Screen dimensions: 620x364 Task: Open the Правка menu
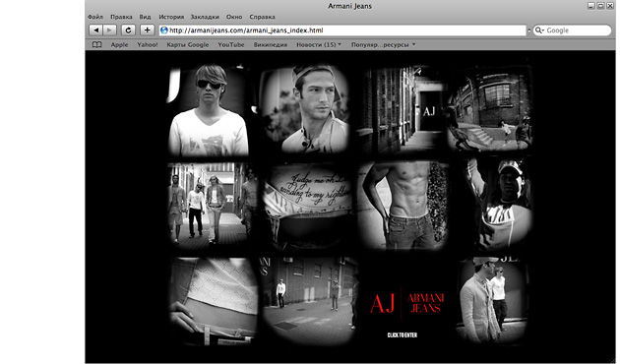tap(121, 17)
